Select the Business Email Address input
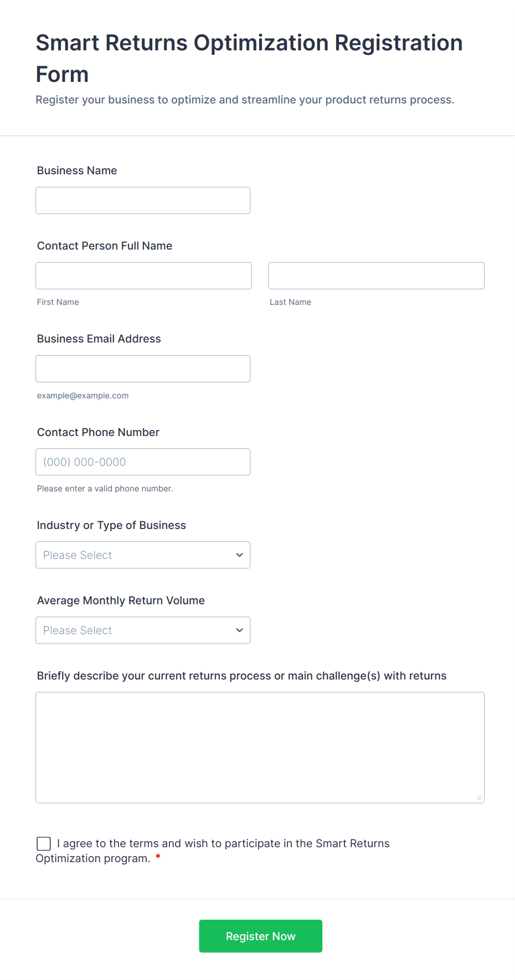Image resolution: width=515 pixels, height=980 pixels. point(143,369)
